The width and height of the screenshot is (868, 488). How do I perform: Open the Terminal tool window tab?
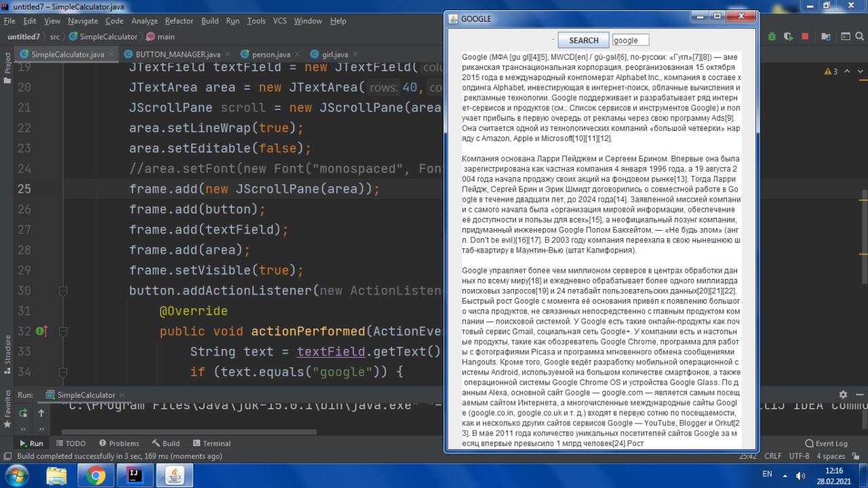pos(211,443)
